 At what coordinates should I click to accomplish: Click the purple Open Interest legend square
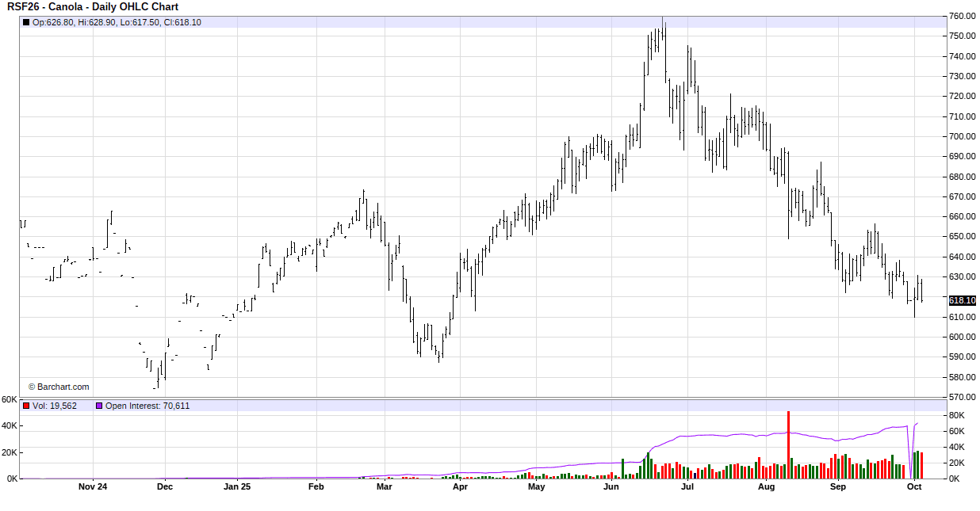(99, 406)
